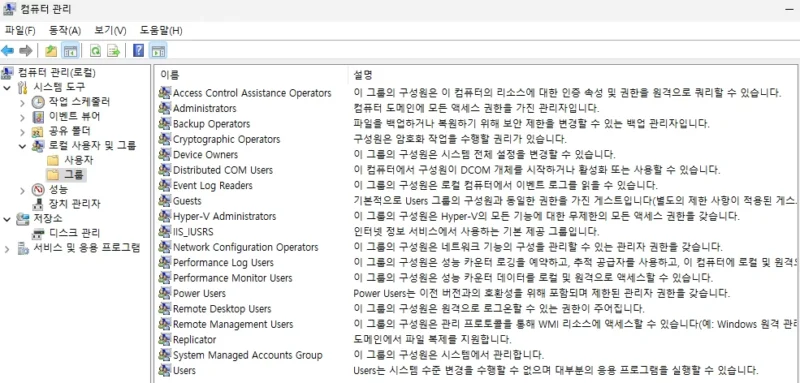
Task: Click the 공유 폴더 icon in tree
Action: click(39, 132)
